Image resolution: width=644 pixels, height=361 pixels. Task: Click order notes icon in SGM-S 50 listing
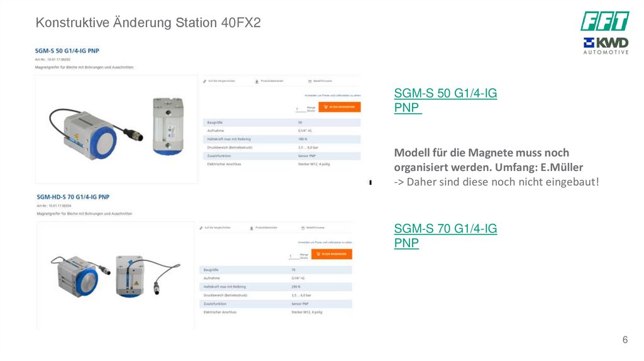(311, 81)
